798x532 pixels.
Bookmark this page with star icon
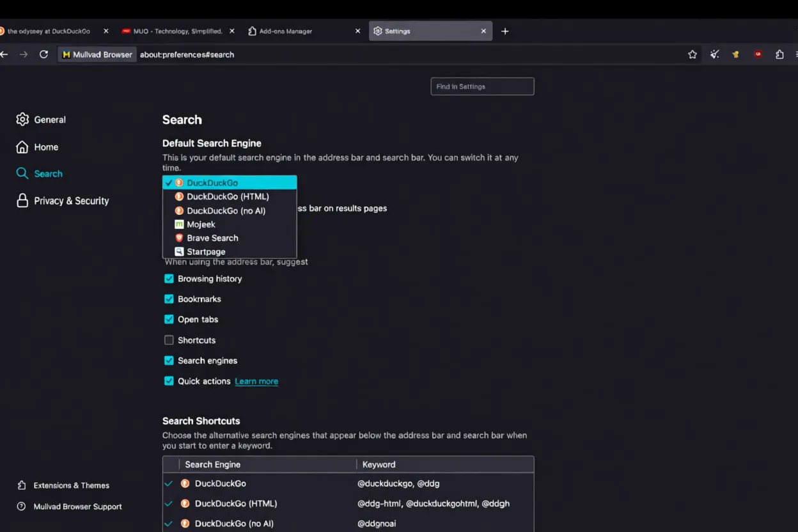pos(692,54)
